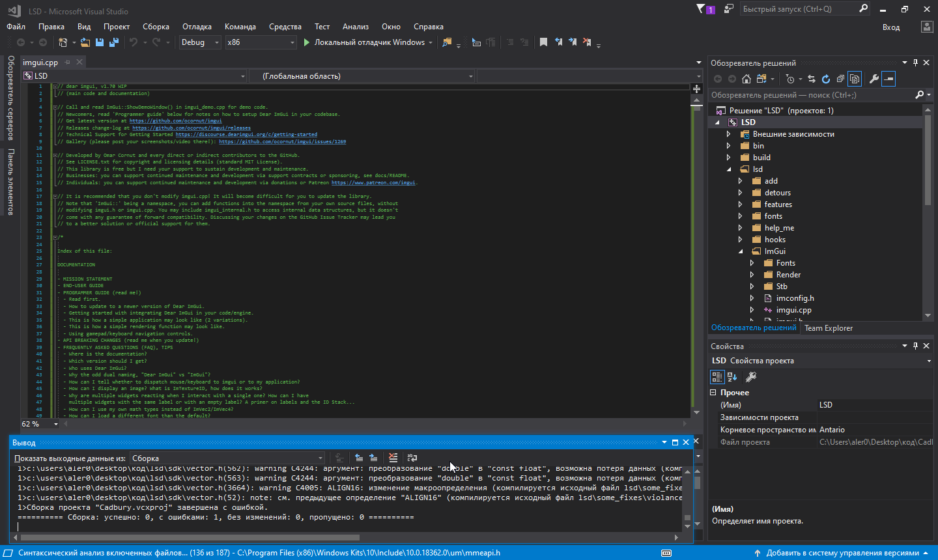
Task: Collapse the ImGui folder in tree
Action: (741, 251)
